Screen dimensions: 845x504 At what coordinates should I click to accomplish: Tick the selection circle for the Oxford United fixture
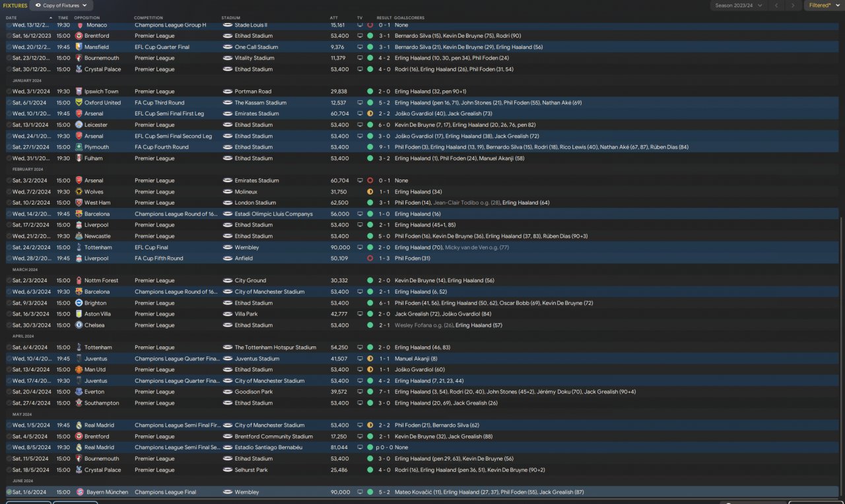[9, 103]
